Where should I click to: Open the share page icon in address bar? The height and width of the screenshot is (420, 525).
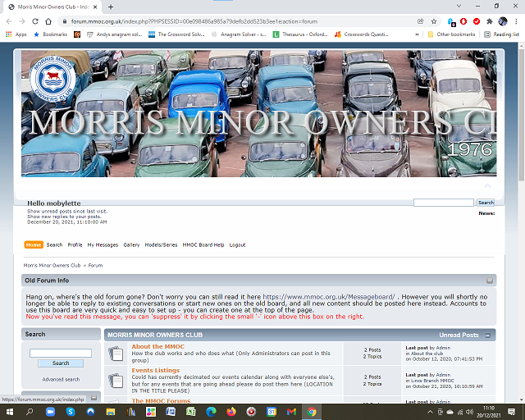point(421,21)
